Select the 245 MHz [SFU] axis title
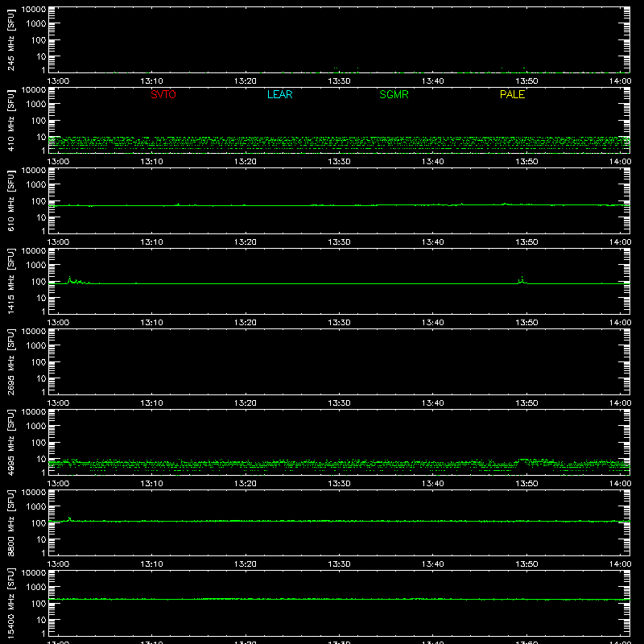This screenshot has width=644, height=644. (x=11, y=40)
